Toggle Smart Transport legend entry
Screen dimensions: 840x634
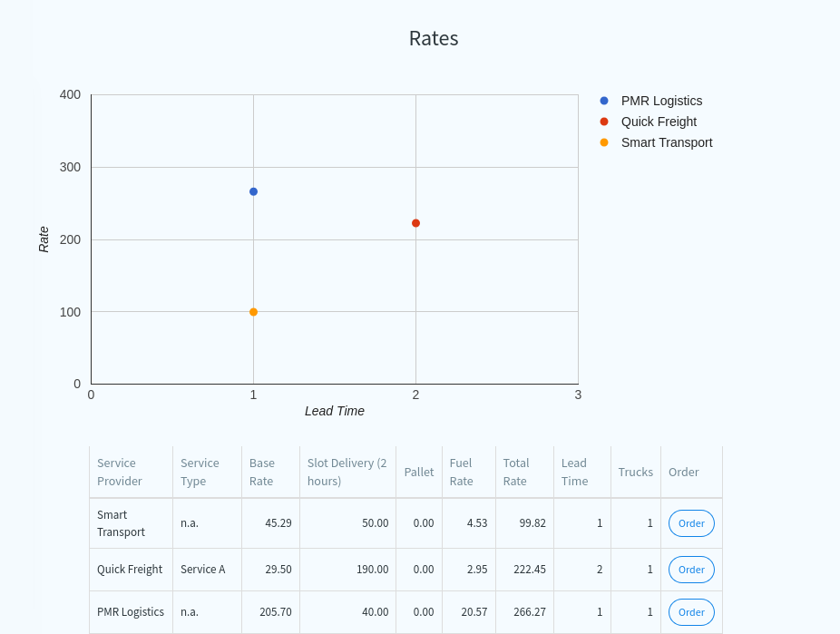[x=666, y=142]
